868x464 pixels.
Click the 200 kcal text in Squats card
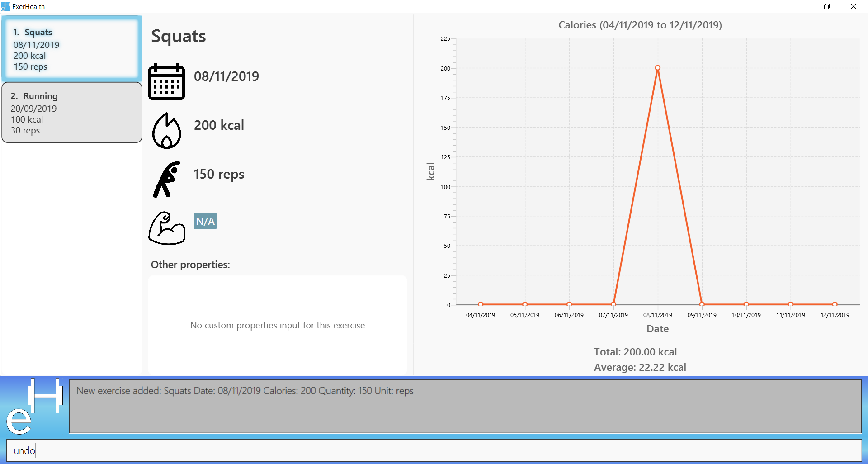pyautogui.click(x=30, y=56)
